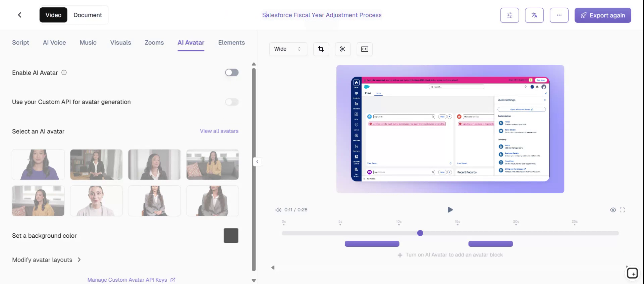
Task: Open the settings sliders icon
Action: click(x=509, y=15)
